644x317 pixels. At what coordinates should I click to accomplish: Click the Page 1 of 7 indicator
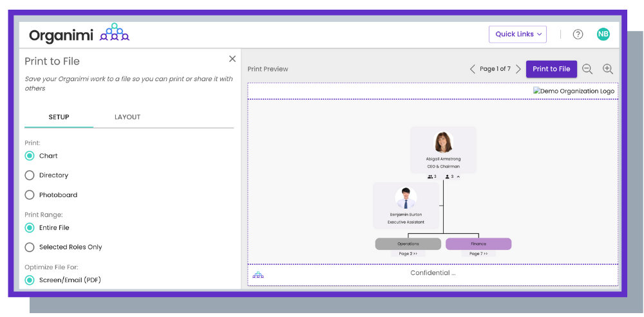[x=495, y=69]
